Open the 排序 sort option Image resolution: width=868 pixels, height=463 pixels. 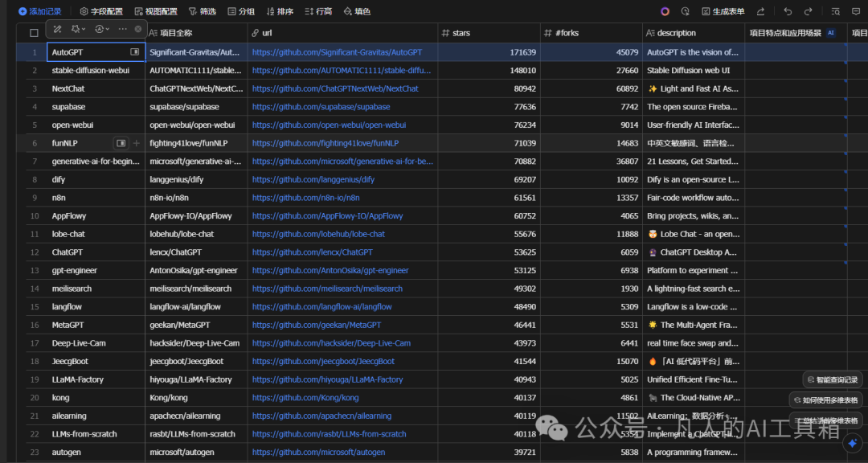tap(280, 11)
